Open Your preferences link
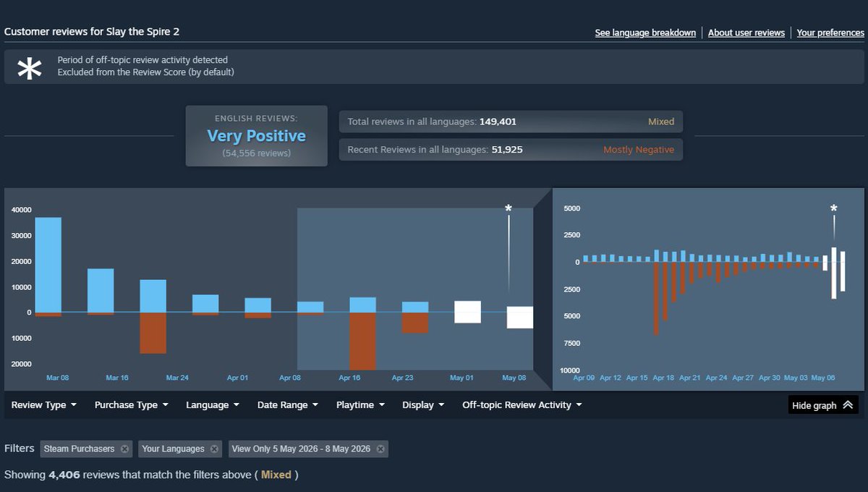The width and height of the screenshot is (868, 492). coord(830,33)
